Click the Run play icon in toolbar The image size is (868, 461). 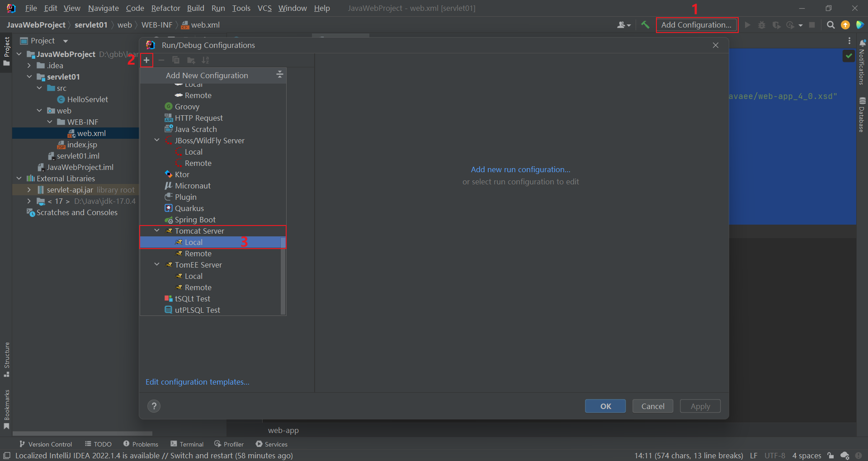coord(748,25)
